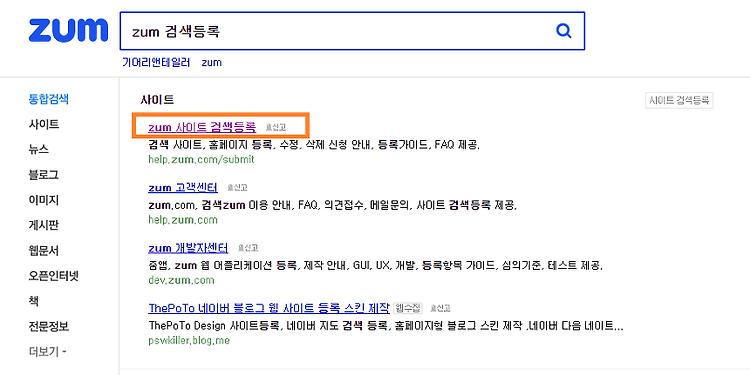This screenshot has height=375, width=750.
Task: Open the 이미지 category
Action: 44,200
